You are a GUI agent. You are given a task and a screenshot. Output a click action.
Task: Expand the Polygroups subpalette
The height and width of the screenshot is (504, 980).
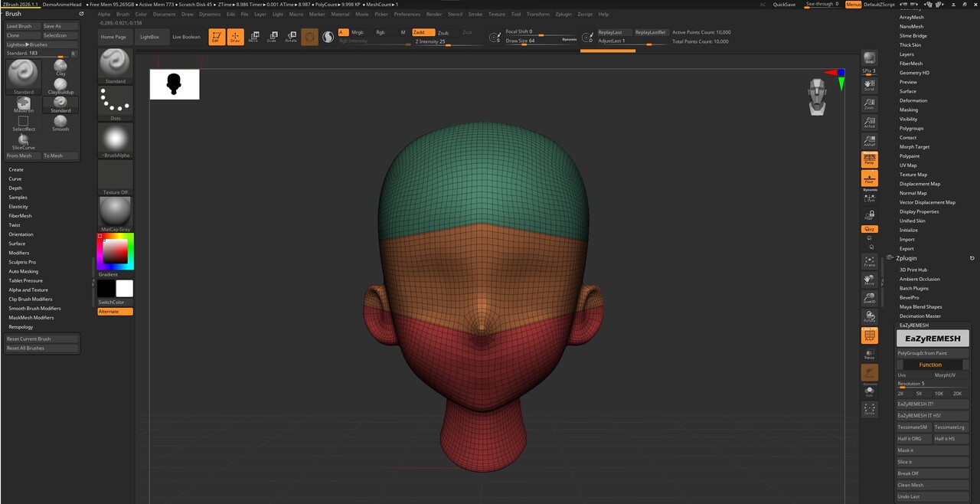click(x=911, y=129)
